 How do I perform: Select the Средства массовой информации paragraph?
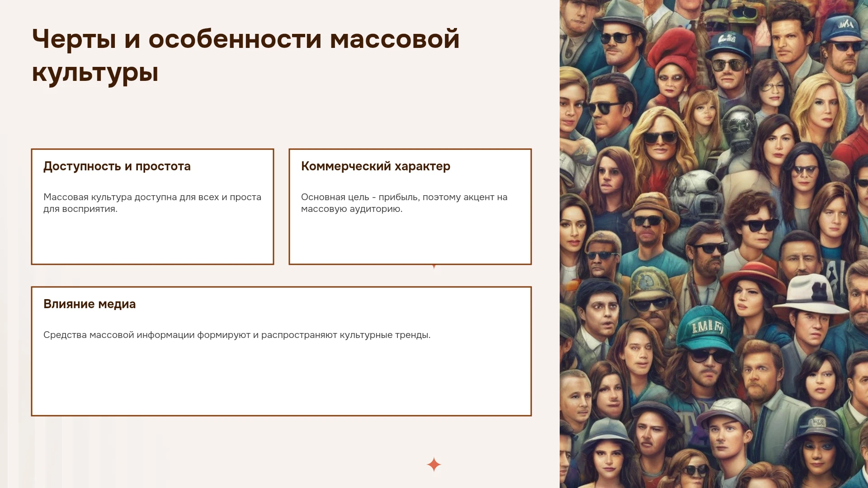coord(237,335)
